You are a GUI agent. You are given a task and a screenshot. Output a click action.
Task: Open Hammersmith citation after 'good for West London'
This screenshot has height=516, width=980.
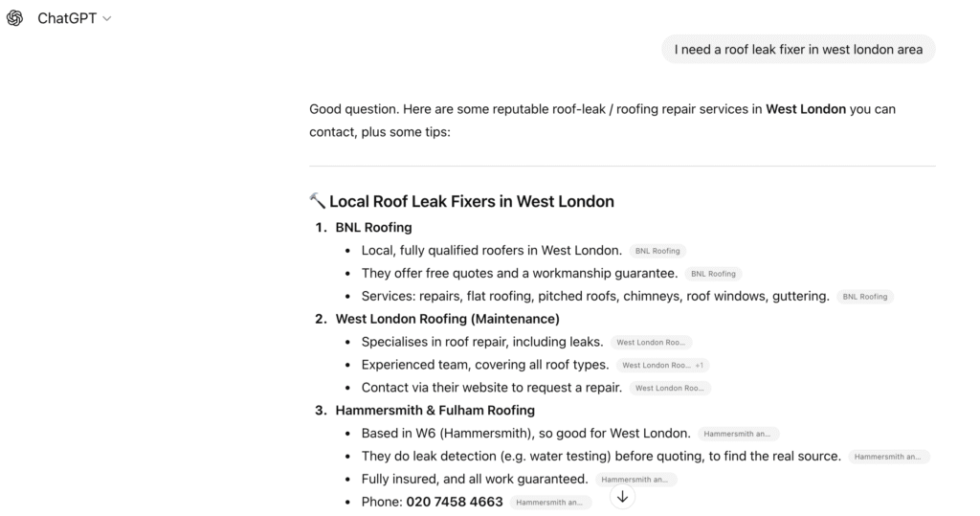click(x=738, y=434)
